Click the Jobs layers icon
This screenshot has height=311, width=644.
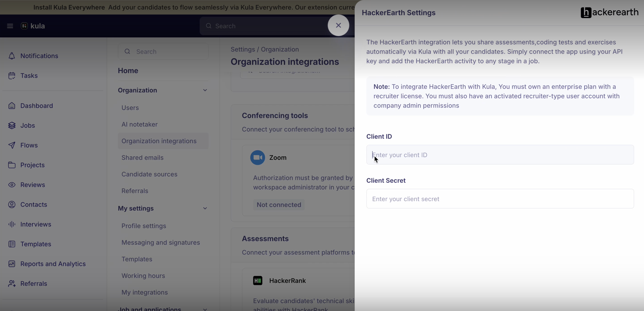click(12, 125)
